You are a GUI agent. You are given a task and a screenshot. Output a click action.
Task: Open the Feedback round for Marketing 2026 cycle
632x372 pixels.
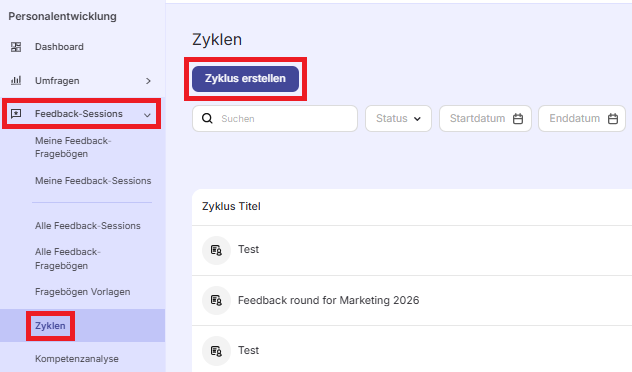click(x=328, y=300)
